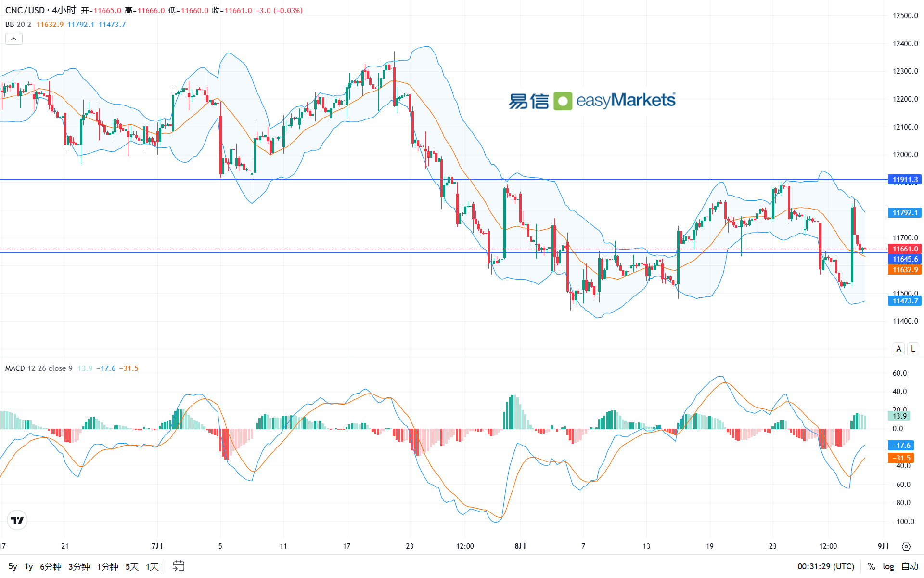Select the 5y date range

(x=13, y=566)
